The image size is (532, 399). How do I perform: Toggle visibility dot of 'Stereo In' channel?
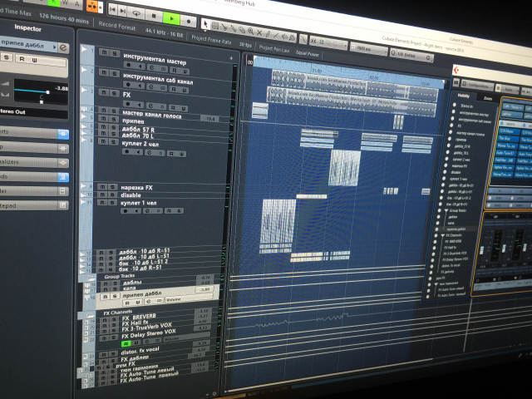pos(455,105)
